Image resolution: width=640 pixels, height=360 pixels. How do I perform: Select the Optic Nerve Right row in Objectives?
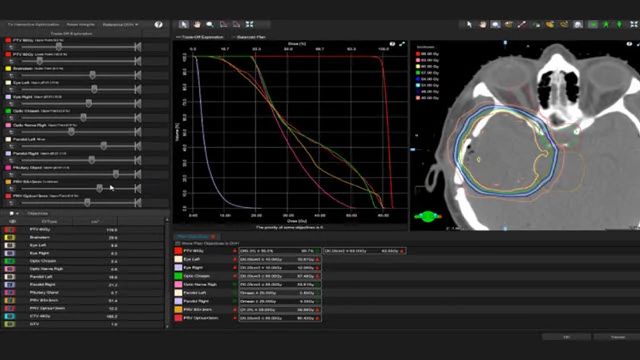point(83,269)
